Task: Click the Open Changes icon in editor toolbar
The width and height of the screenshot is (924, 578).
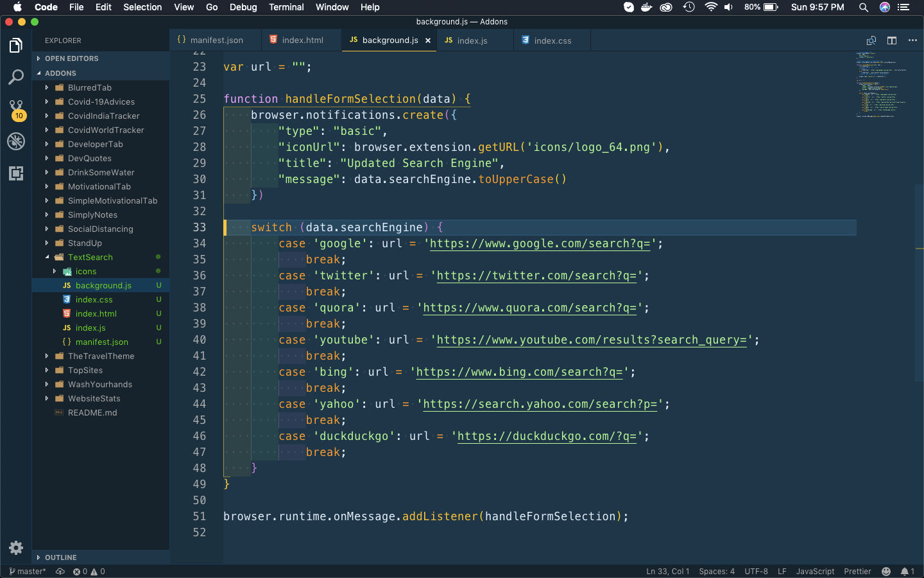Action: tap(871, 40)
